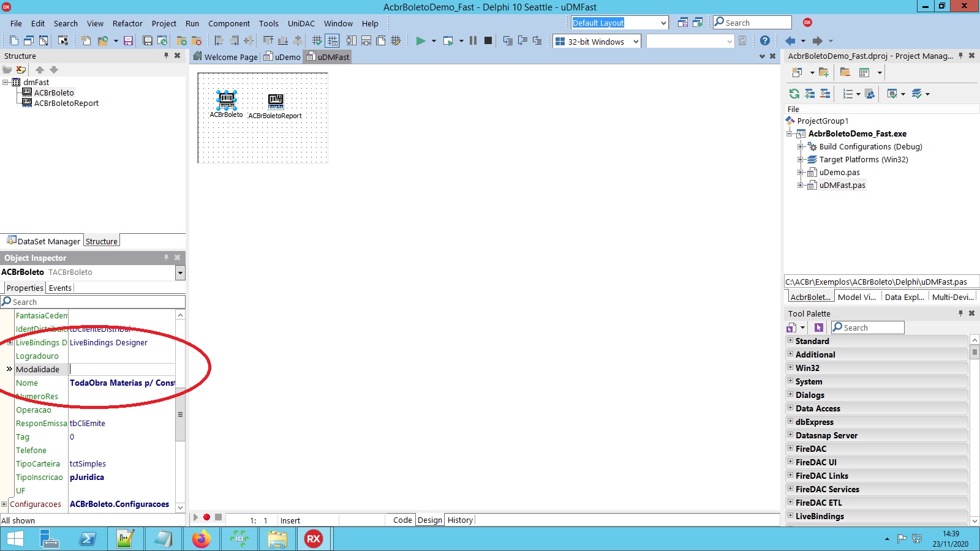980x551 pixels.
Task: Click the Save file diskette icon
Action: click(x=128, y=41)
